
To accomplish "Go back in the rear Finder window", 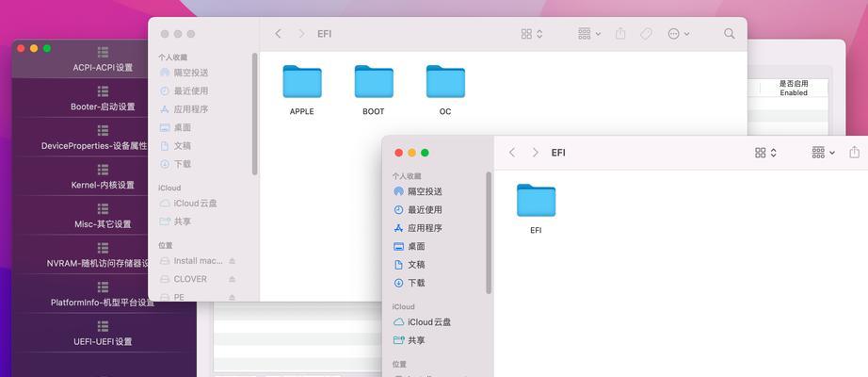I will [278, 34].
